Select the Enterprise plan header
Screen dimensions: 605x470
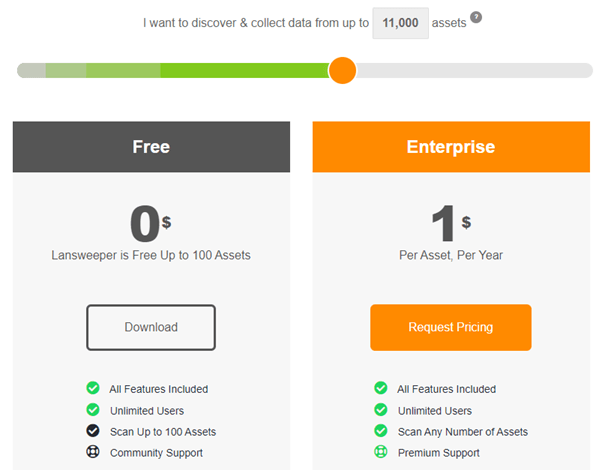point(451,147)
